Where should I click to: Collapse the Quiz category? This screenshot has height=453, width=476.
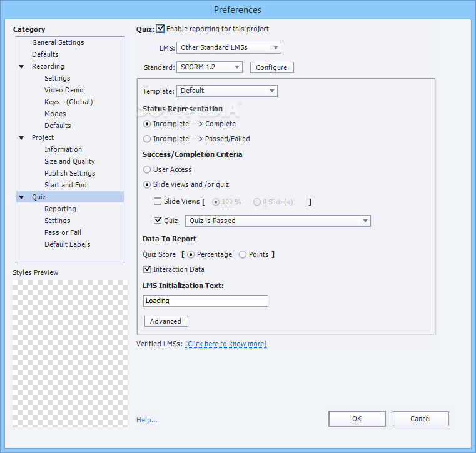(21, 197)
